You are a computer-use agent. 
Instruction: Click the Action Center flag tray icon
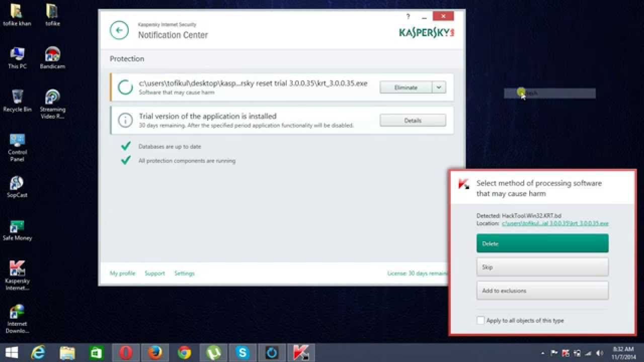tap(554, 353)
